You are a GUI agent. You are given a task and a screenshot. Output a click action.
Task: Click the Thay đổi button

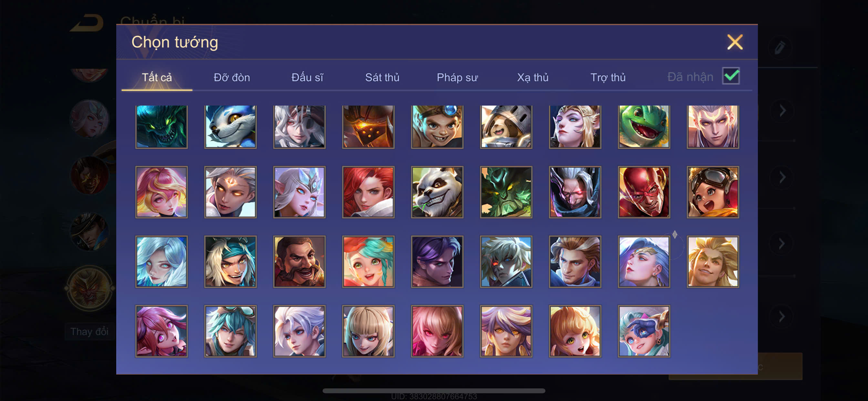point(90,332)
